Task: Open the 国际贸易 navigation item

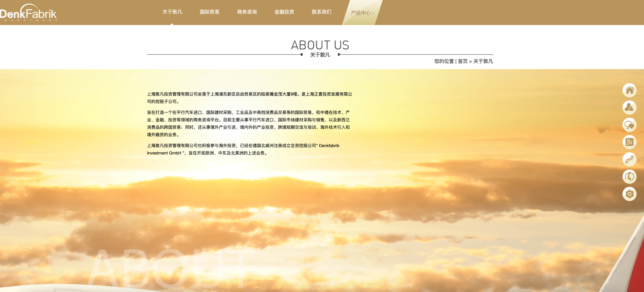Action: coord(210,12)
